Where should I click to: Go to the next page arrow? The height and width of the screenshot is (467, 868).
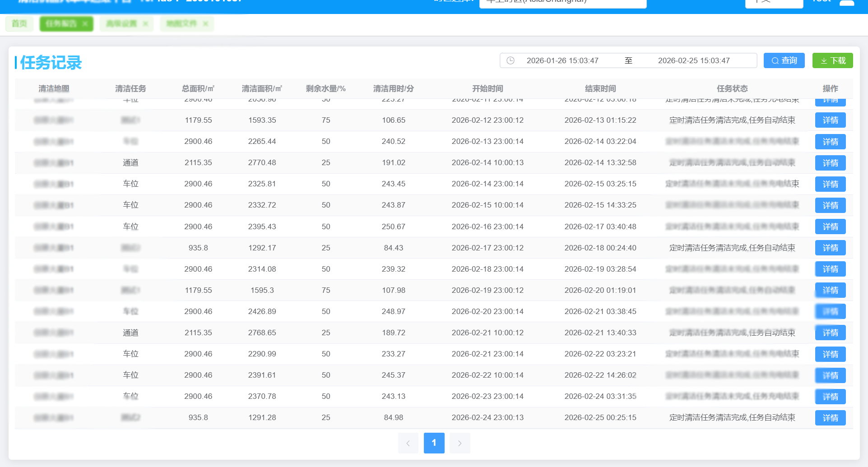[460, 443]
